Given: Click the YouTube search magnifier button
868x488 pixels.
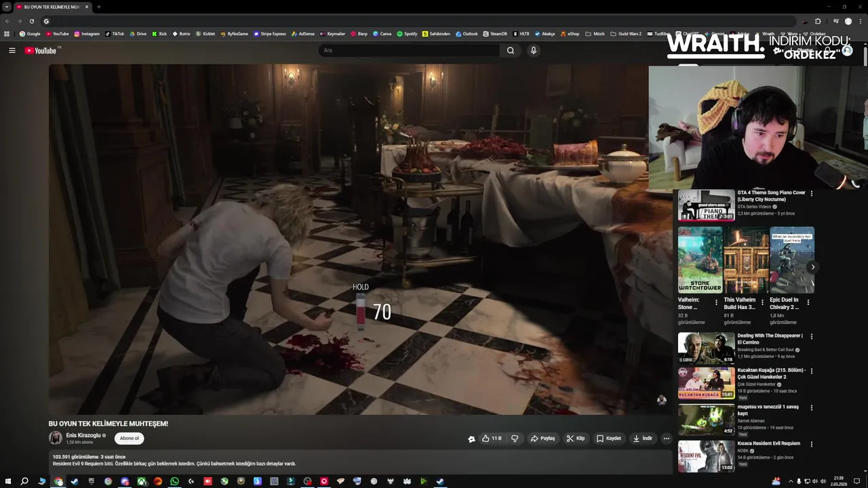Looking at the screenshot, I should click(511, 50).
